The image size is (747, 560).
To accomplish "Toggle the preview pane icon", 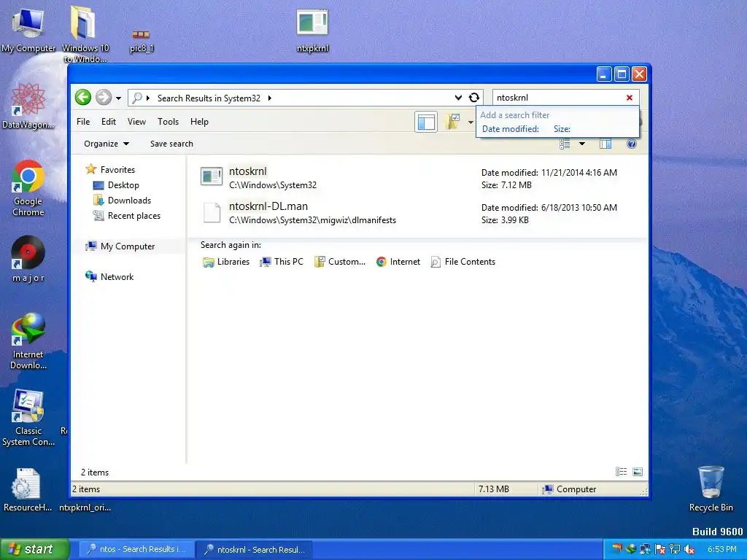I will coord(605,144).
